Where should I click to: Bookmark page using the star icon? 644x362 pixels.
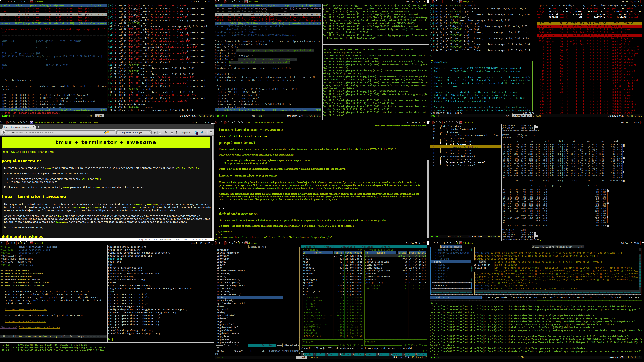155,132
